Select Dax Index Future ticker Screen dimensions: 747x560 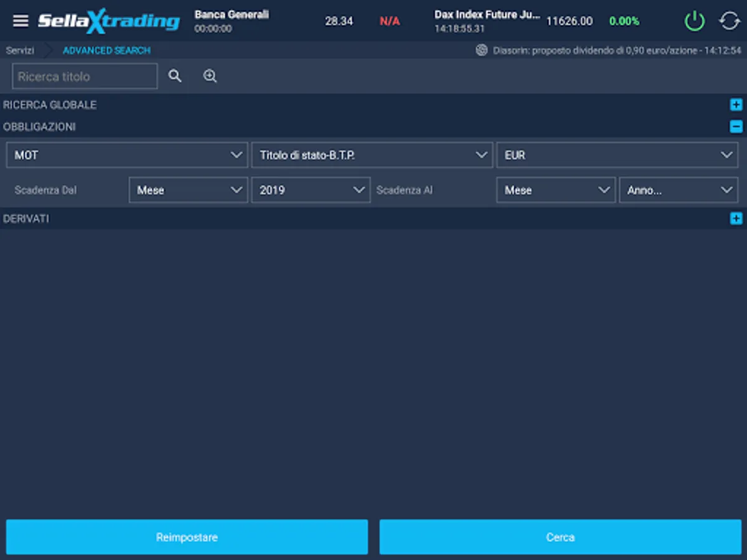point(487,21)
